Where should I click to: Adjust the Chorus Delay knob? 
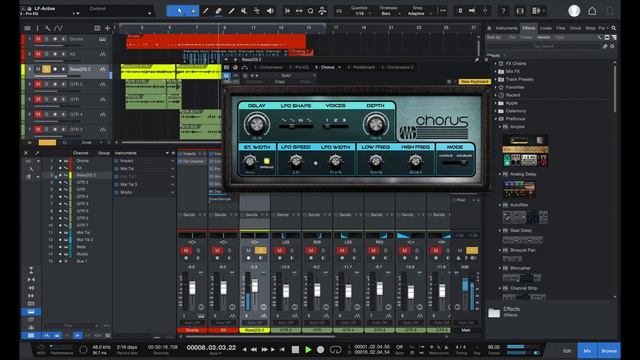point(257,124)
